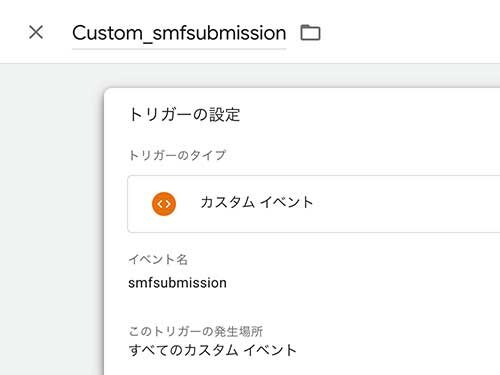500x375 pixels.
Task: Close the trigger editor with the X icon
Action: point(36,32)
